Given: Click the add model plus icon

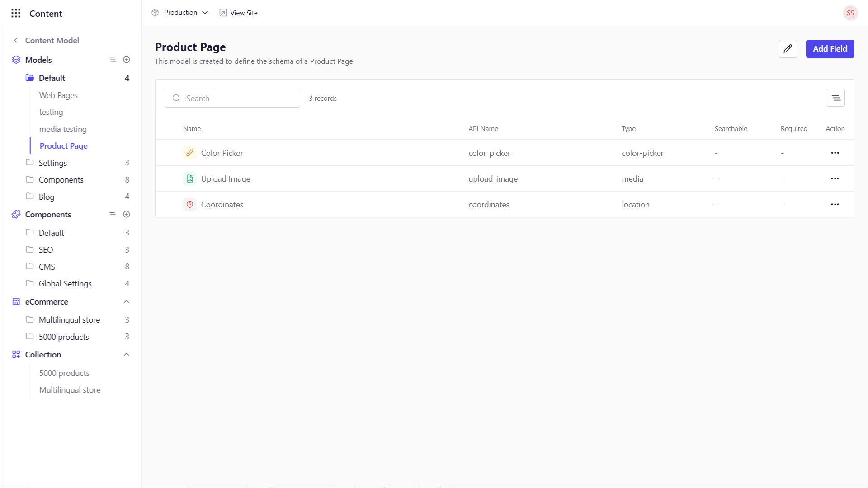Looking at the screenshot, I should (127, 60).
